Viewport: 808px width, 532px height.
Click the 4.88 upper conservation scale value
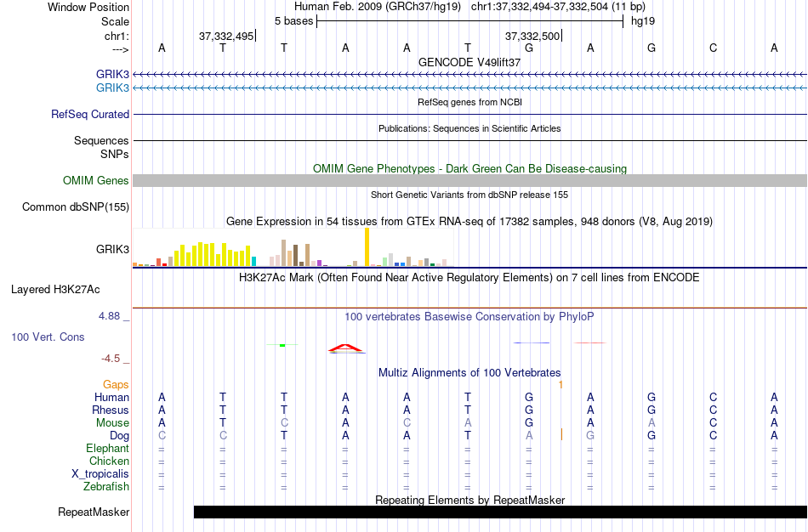tap(109, 316)
